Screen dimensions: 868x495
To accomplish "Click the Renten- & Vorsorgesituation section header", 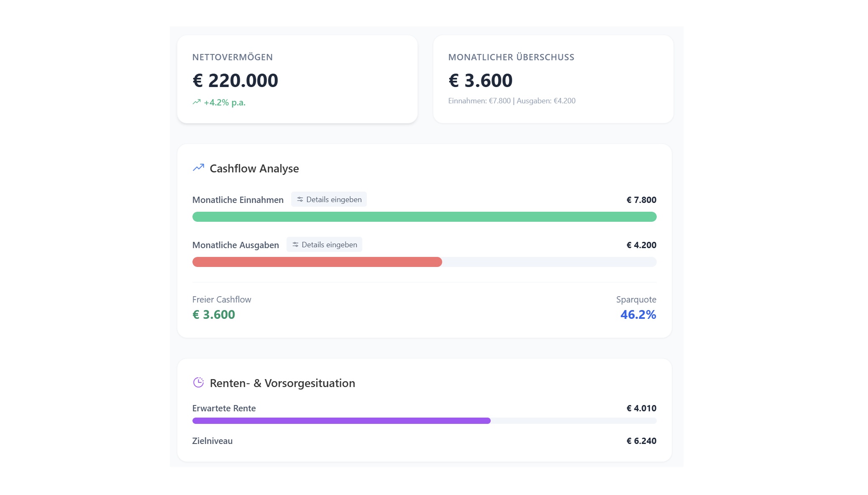I will [x=282, y=382].
